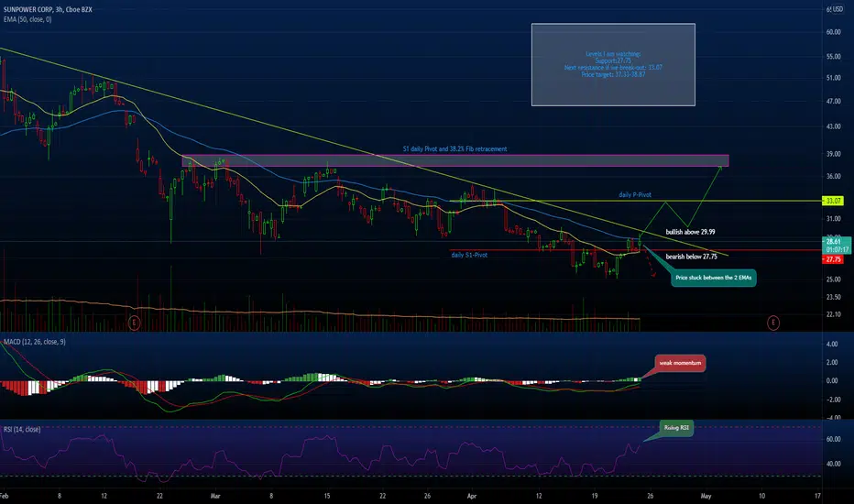Screen dimensions: 854x504
Task: Click the 36.00 price axis value
Action: 833,176
